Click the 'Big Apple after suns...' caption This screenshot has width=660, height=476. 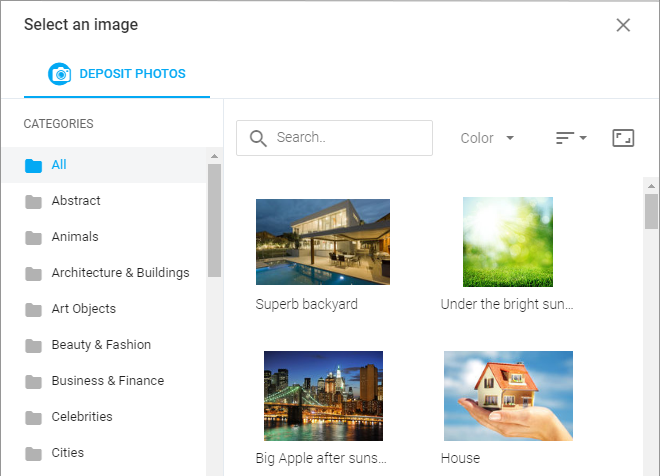[x=321, y=458]
